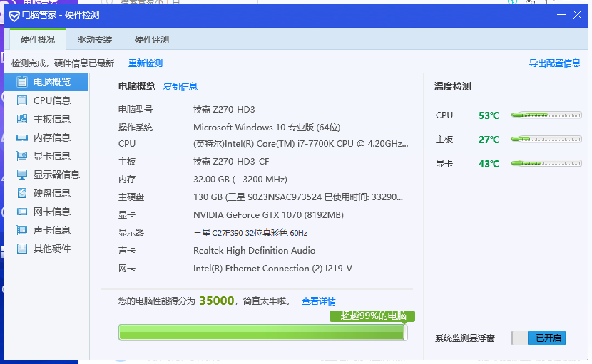
Task: Click the 主板信息 motherboard icon
Action: [x=22, y=119]
